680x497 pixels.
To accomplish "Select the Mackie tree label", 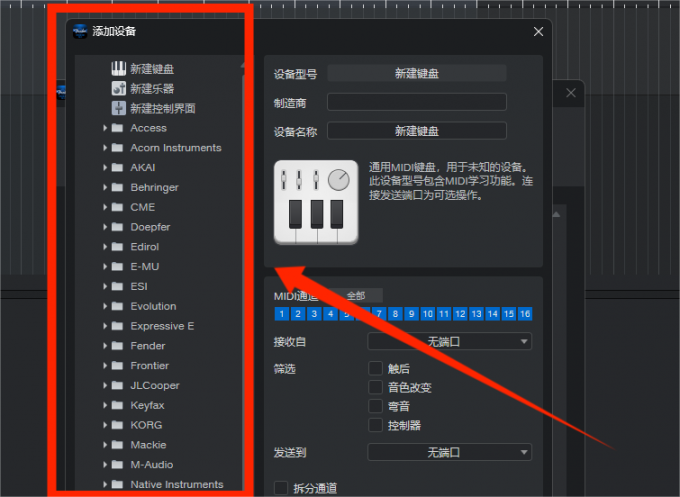I will coord(148,445).
